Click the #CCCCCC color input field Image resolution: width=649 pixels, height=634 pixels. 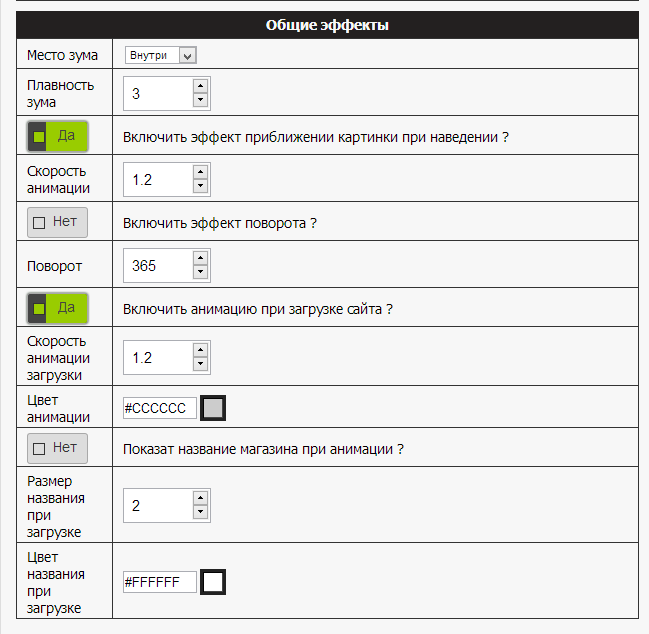coord(160,408)
